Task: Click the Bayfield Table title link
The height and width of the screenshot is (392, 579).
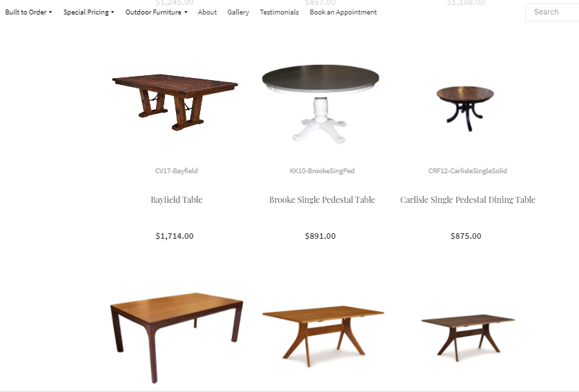Action: 177,199
